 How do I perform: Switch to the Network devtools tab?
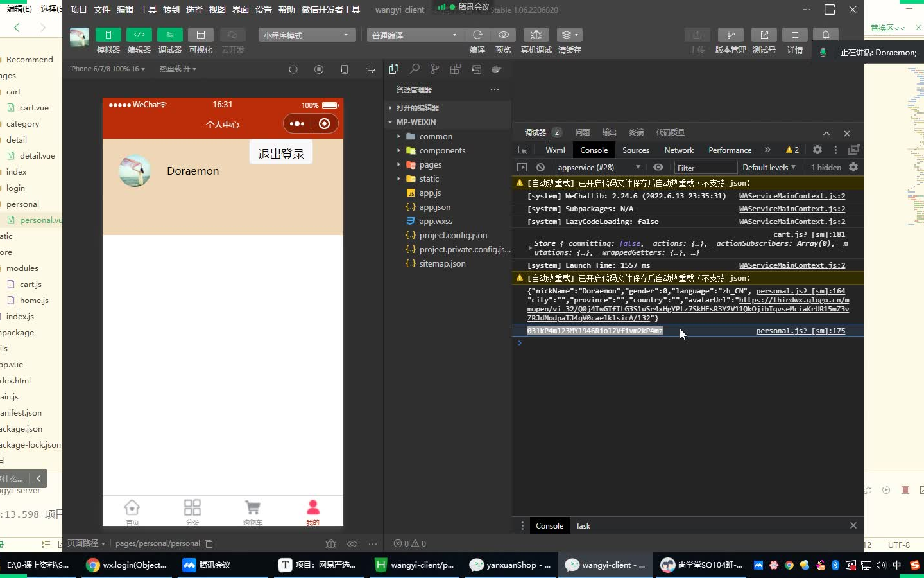pyautogui.click(x=679, y=150)
